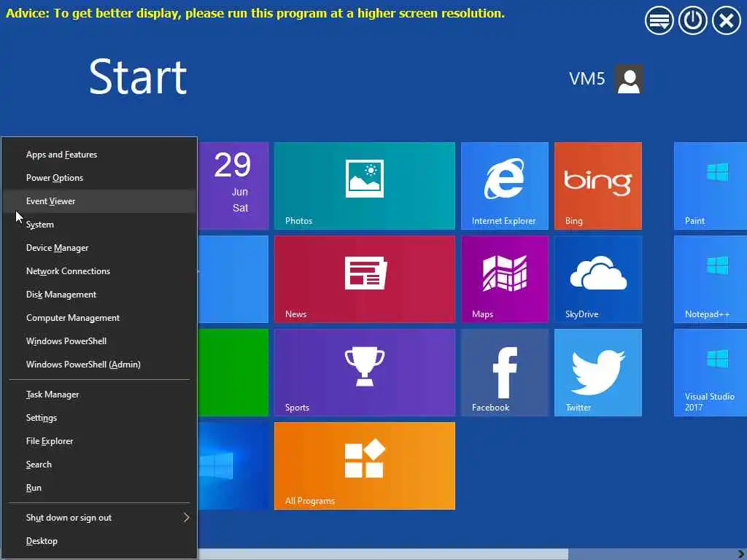Select Power Options in the menu

point(99,178)
